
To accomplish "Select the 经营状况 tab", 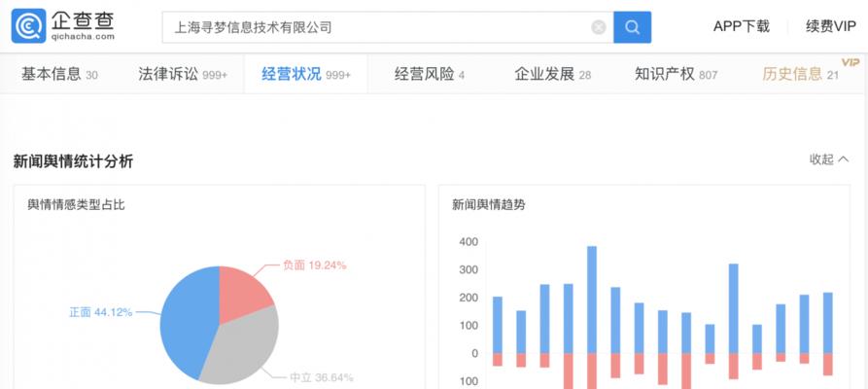I will (306, 74).
